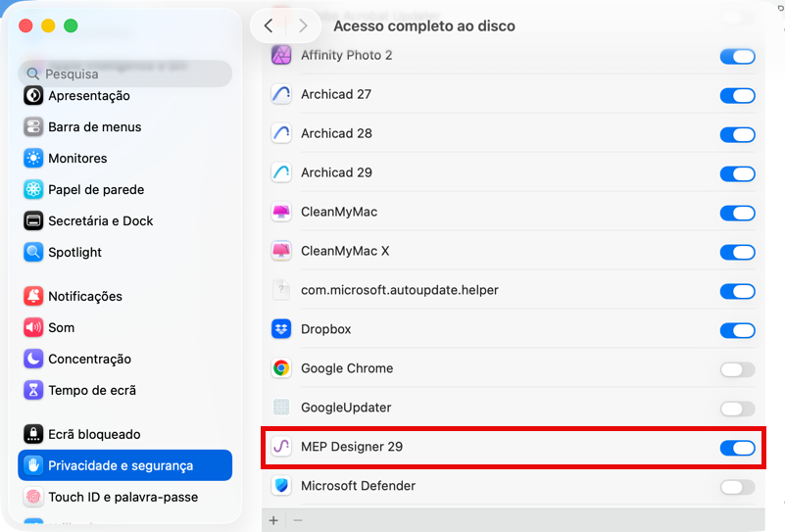The width and height of the screenshot is (785, 532).
Task: Turn off the Archicad 29 toggle
Action: pos(737,173)
